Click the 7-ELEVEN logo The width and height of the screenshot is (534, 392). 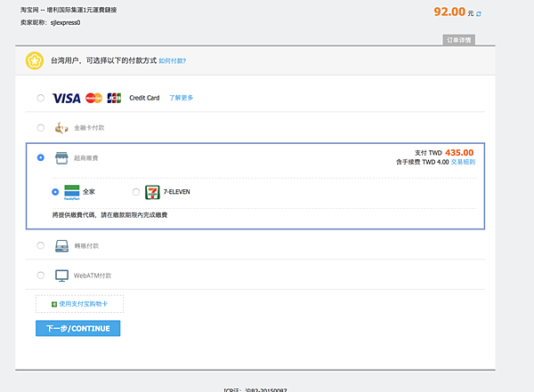point(152,192)
